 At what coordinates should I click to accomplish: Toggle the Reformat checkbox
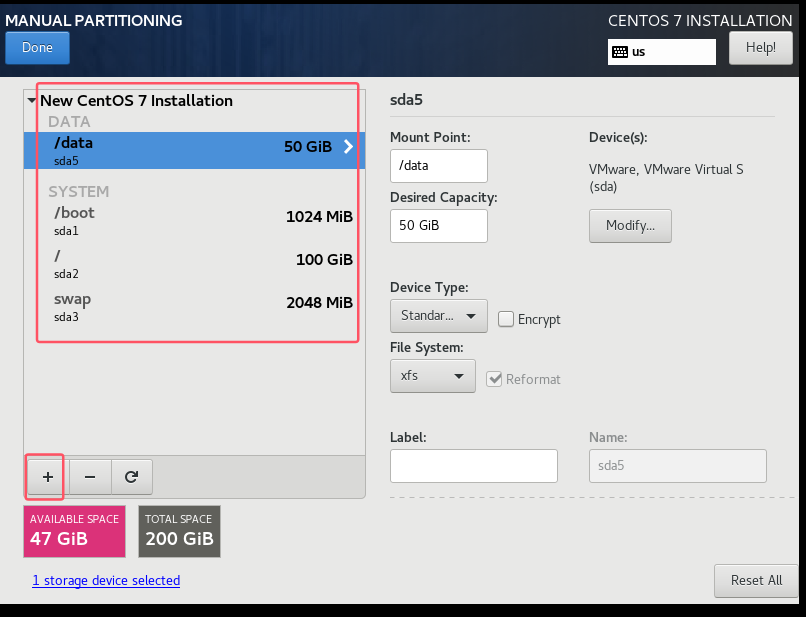click(494, 379)
